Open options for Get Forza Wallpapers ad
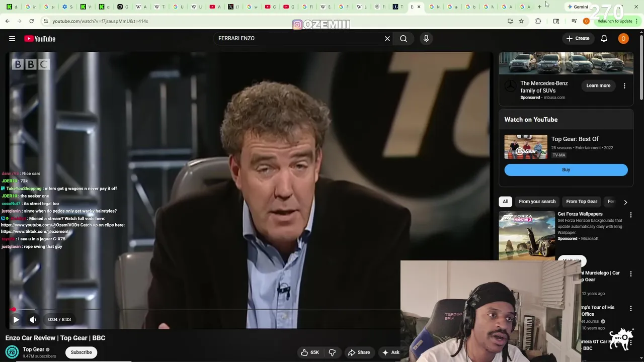This screenshot has height=362, width=644. pos(630,215)
